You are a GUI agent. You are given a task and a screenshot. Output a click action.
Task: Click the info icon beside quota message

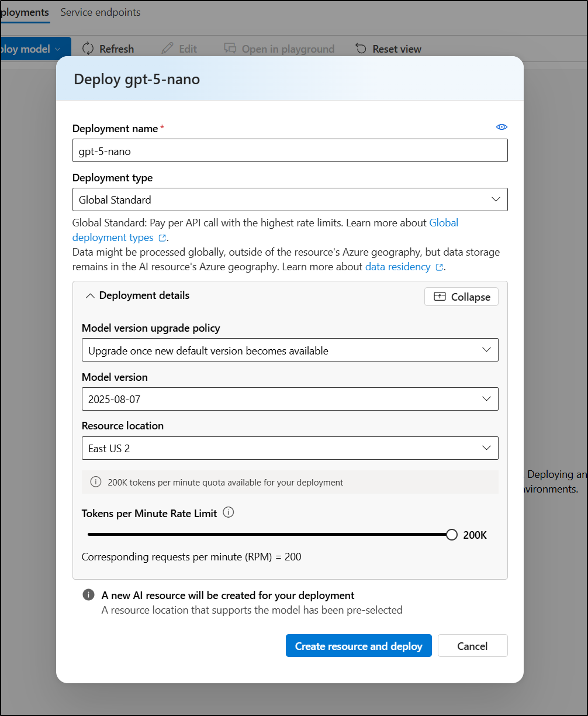(95, 482)
